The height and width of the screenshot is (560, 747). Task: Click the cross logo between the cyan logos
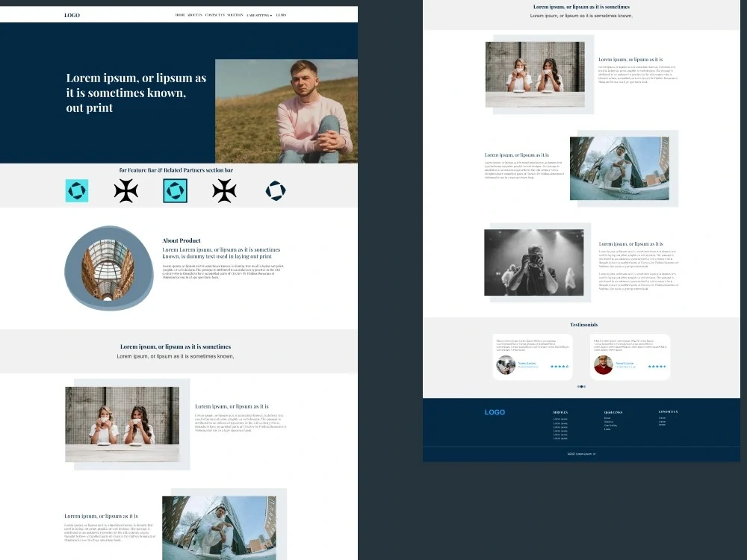126,191
